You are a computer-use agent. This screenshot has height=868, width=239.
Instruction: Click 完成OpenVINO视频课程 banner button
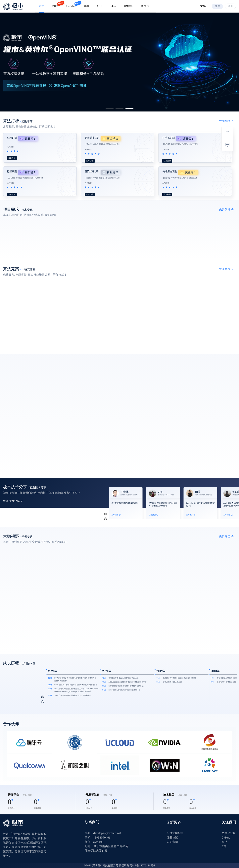[26, 86]
